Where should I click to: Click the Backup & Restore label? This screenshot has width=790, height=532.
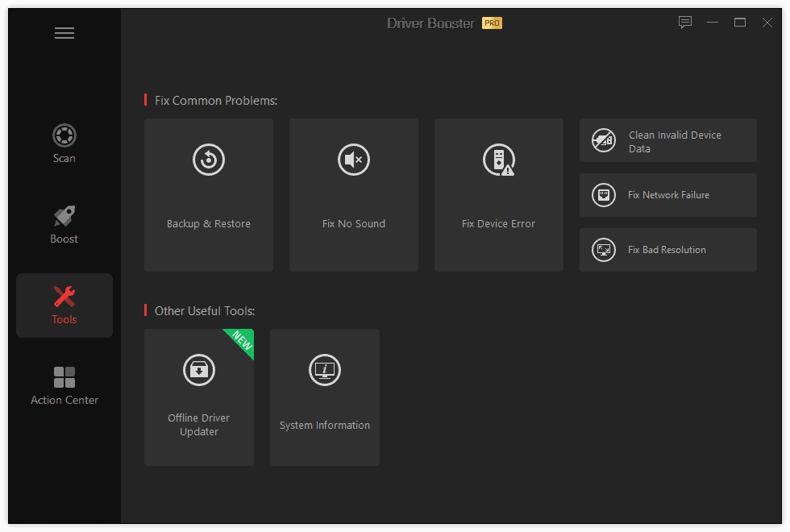[x=209, y=224]
